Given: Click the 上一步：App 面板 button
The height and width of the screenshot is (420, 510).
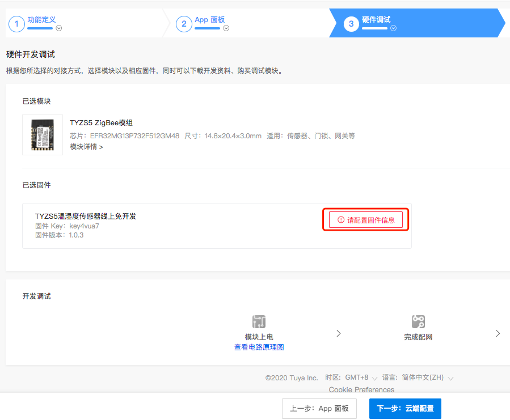Looking at the screenshot, I should coord(319,408).
